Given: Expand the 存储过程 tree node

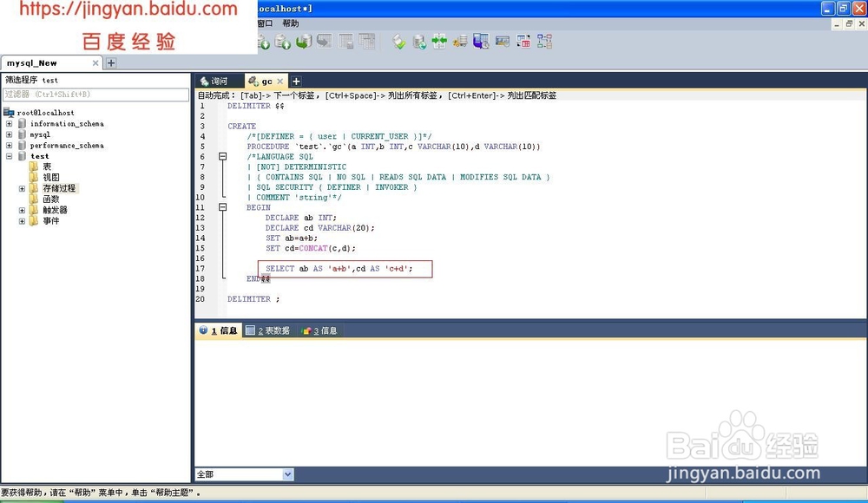Looking at the screenshot, I should [21, 188].
